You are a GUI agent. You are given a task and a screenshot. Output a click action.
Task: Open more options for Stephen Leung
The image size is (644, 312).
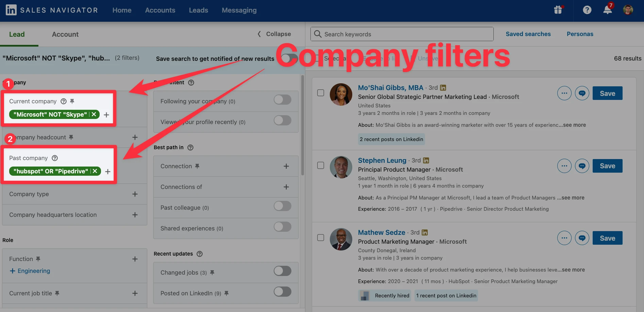point(564,166)
